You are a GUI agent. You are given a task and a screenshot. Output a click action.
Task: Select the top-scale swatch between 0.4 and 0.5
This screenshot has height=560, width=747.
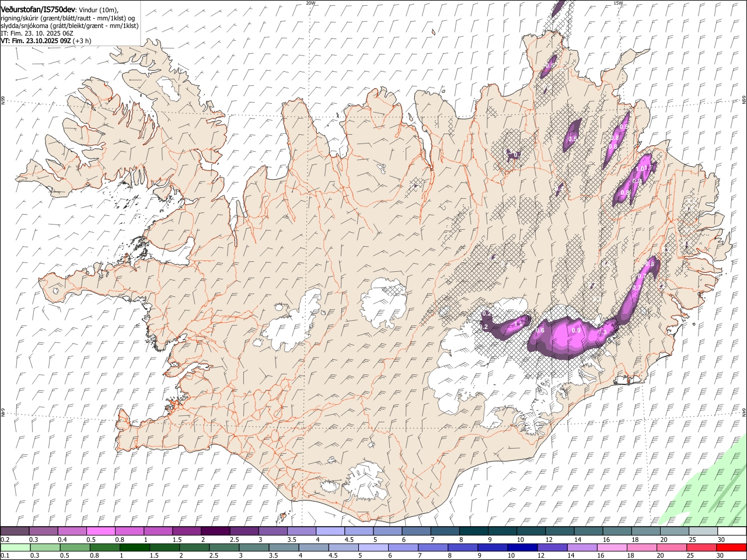[72, 531]
